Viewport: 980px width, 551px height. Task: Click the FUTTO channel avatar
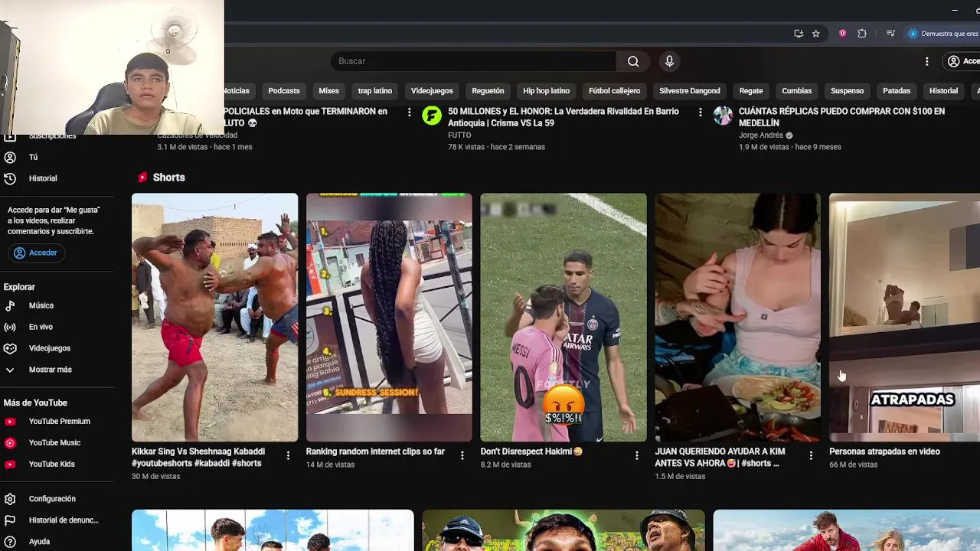point(432,116)
